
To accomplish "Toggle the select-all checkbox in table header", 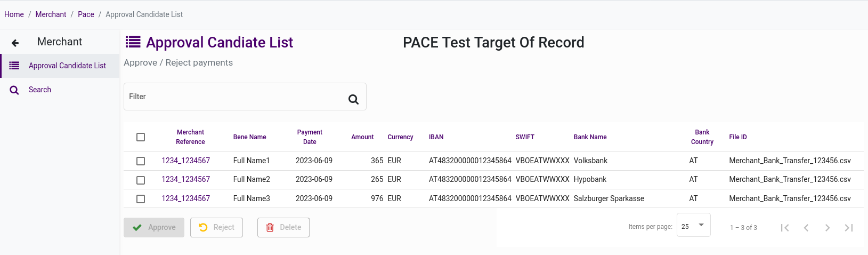I will click(141, 137).
